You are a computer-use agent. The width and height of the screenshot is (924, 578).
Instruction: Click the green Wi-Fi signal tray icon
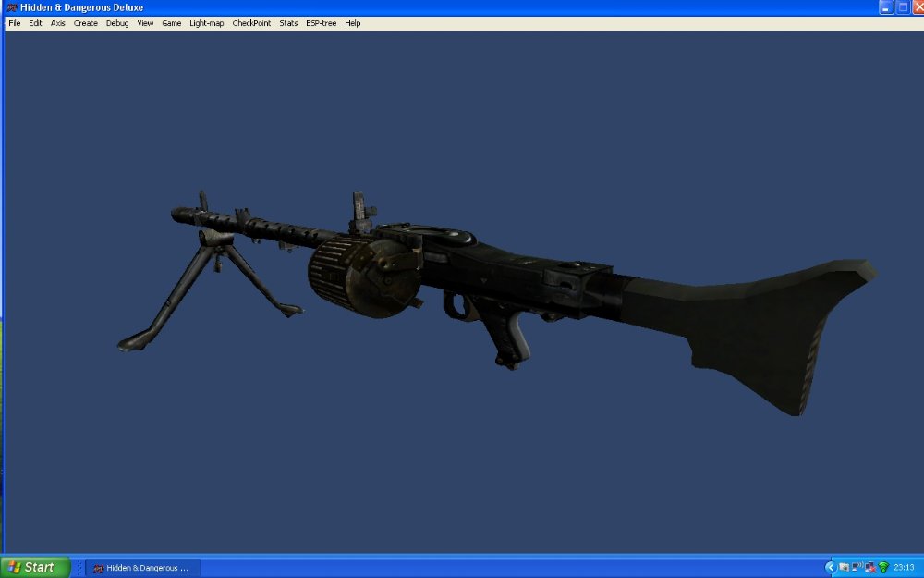883,568
